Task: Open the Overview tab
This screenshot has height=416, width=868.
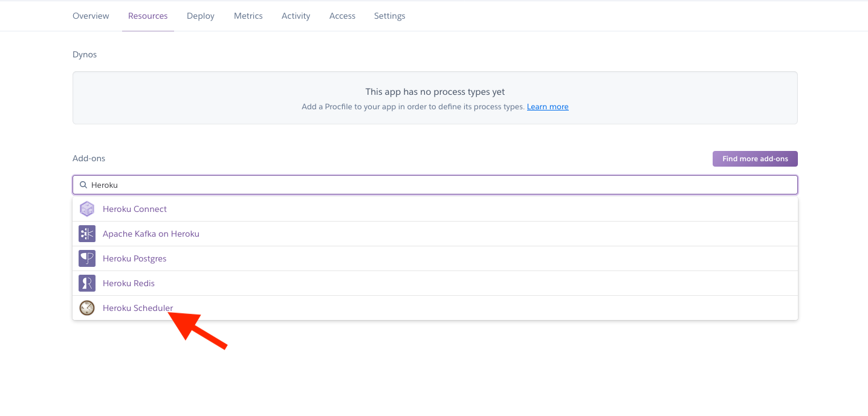Action: coord(91,16)
